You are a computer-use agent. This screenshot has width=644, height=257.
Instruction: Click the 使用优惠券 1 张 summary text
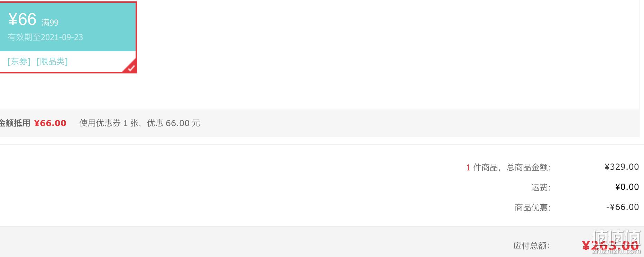109,123
